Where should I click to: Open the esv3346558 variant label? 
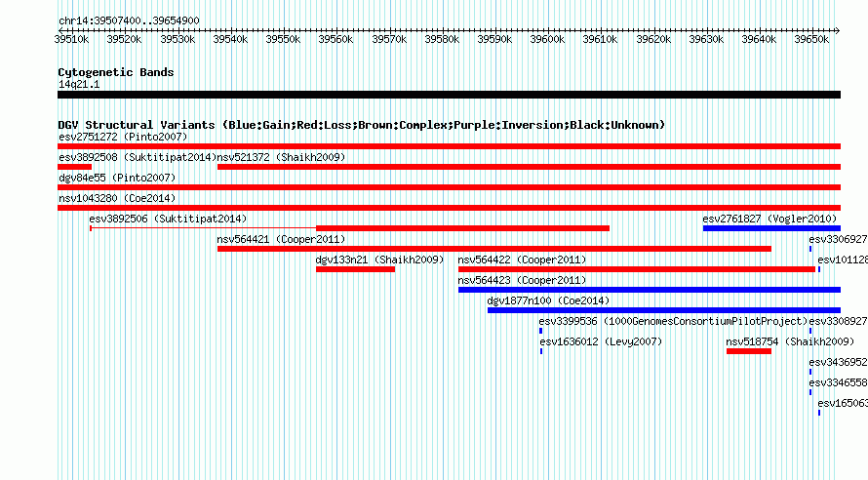pos(838,382)
